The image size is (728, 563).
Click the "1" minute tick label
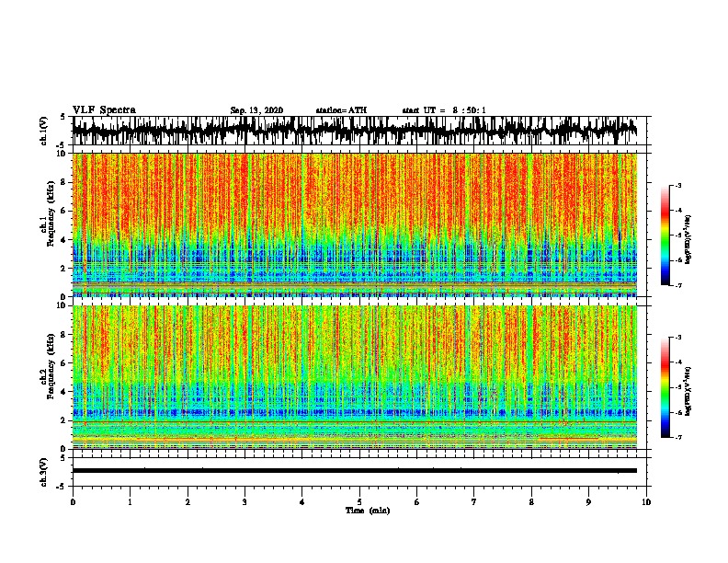point(130,502)
